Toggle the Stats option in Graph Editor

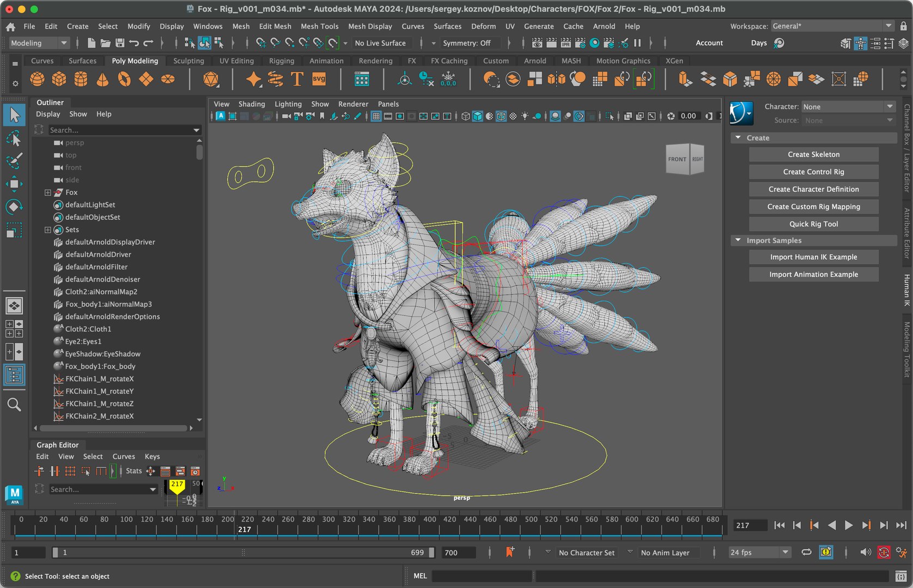pos(133,471)
